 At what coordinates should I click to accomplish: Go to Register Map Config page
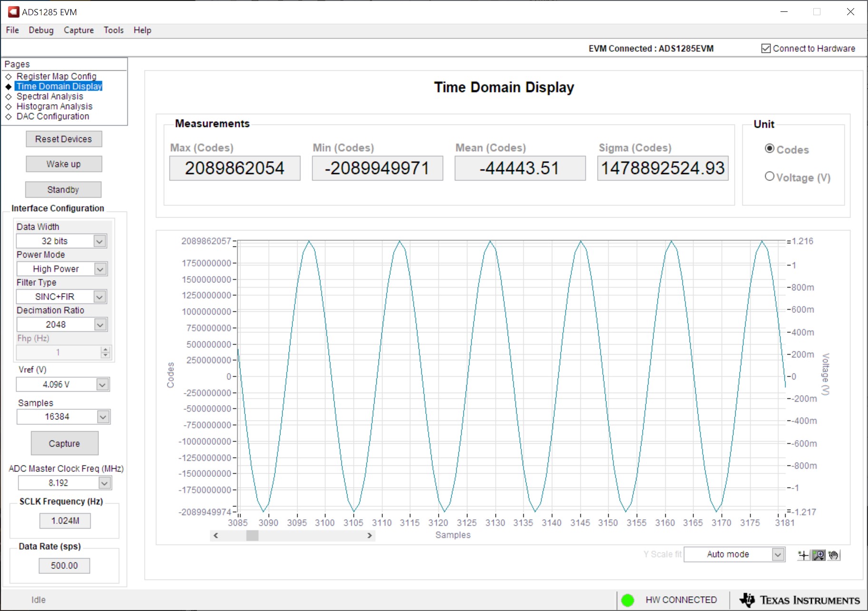(x=56, y=77)
